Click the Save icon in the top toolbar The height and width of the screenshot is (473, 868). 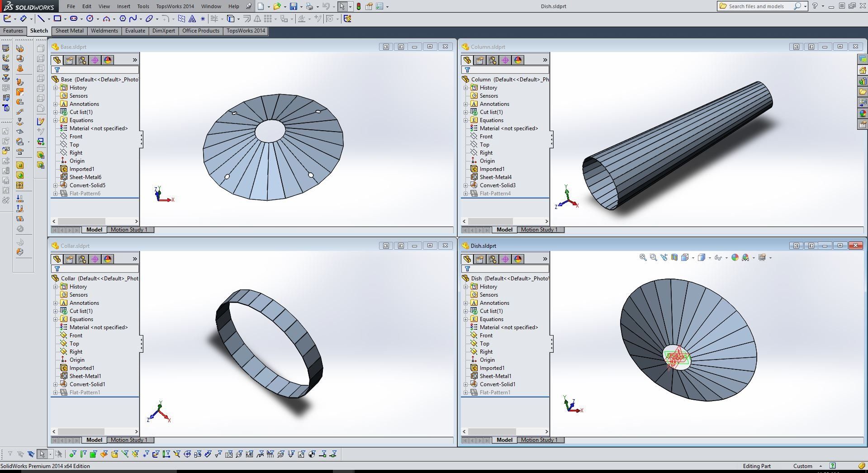point(294,6)
